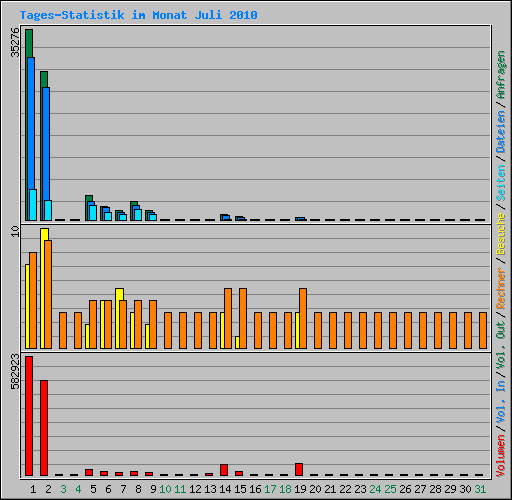Screen dimensions: 512x500
Task: Click the 'Anfragen' legend label
Action: 501,75
